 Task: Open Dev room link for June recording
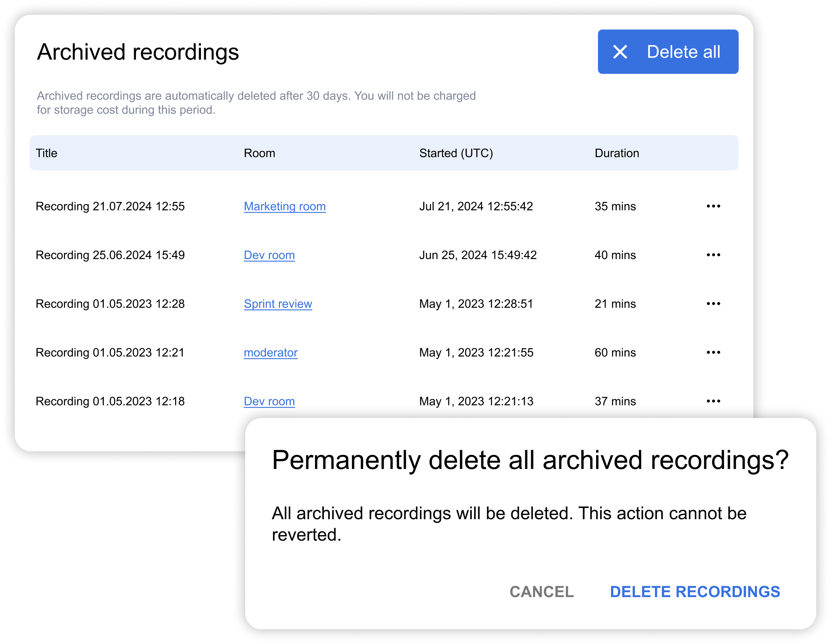(269, 255)
